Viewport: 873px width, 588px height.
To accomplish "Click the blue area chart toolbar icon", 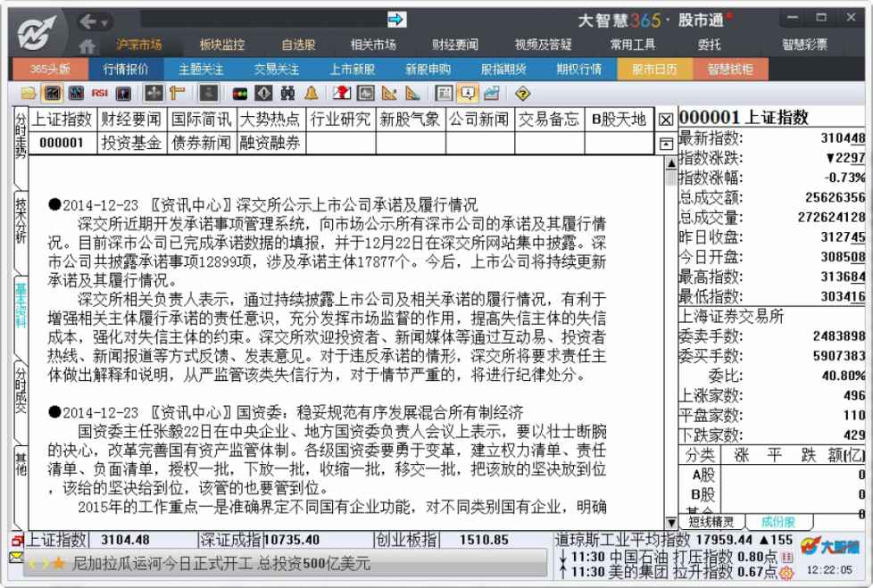I will coord(492,94).
